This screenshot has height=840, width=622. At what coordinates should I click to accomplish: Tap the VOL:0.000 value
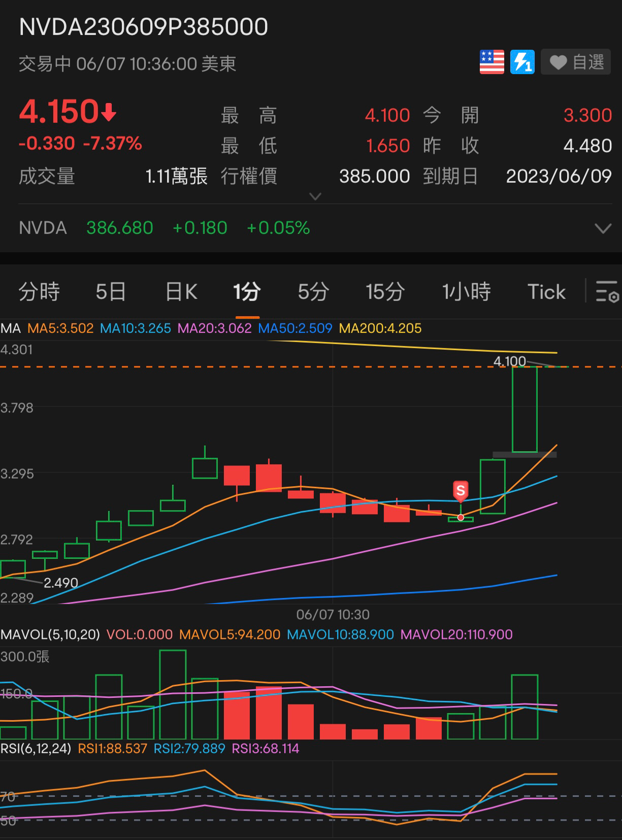(140, 634)
